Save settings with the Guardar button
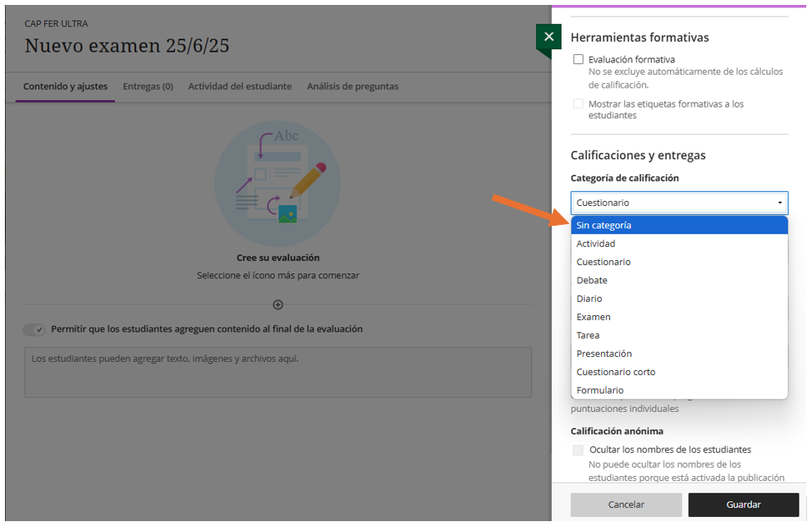812x531 pixels. click(744, 505)
